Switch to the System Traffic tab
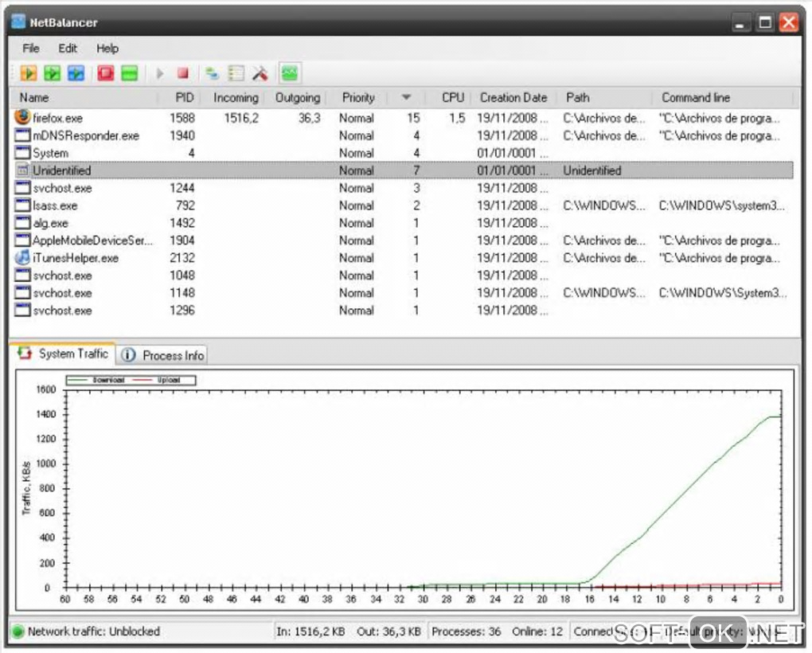812x653 pixels. click(63, 354)
